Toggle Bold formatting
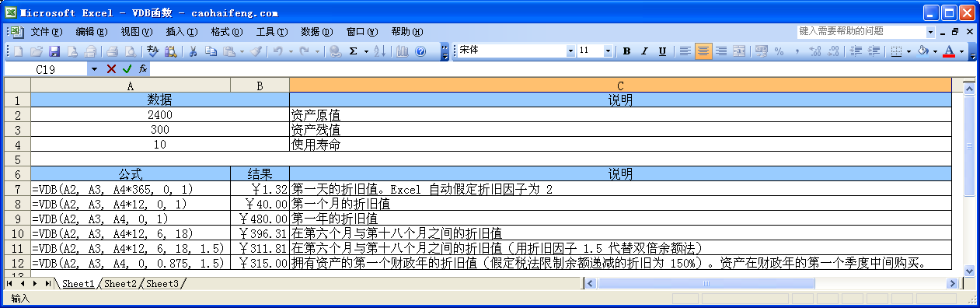Image resolution: width=980 pixels, height=308 pixels. click(x=626, y=51)
